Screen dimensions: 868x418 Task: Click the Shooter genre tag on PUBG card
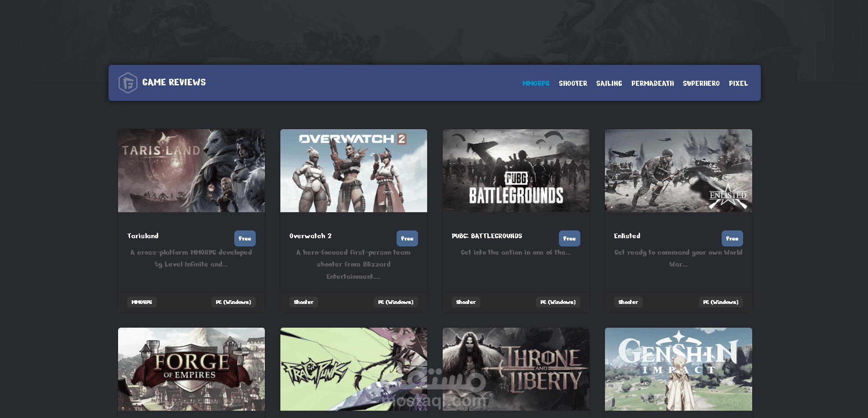466,302
